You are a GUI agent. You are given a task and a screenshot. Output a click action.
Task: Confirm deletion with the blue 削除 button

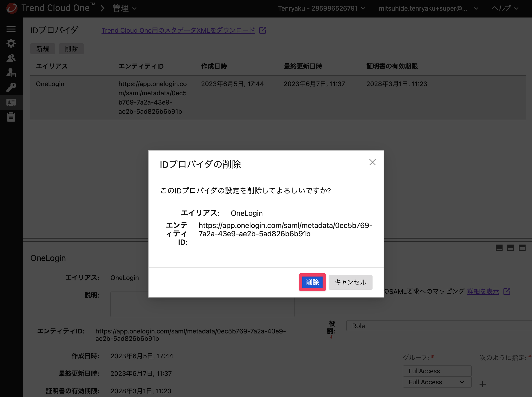coord(312,282)
